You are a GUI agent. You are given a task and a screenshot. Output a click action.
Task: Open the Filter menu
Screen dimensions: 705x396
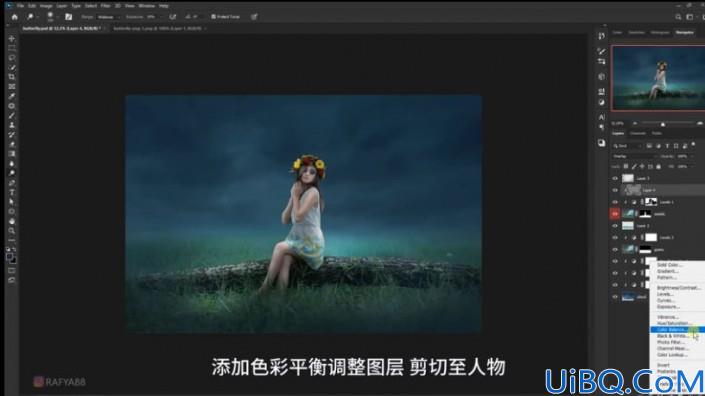coord(105,6)
